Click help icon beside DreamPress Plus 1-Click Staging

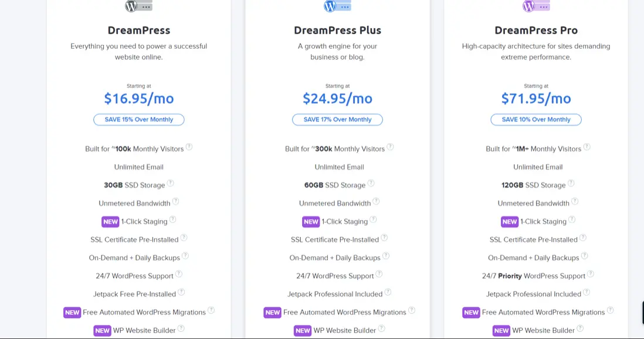[x=373, y=220]
